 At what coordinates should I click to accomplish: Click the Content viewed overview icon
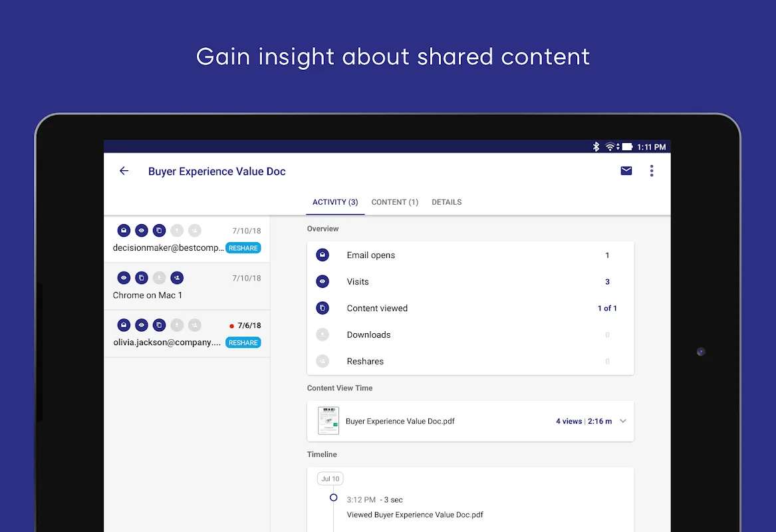tap(323, 308)
